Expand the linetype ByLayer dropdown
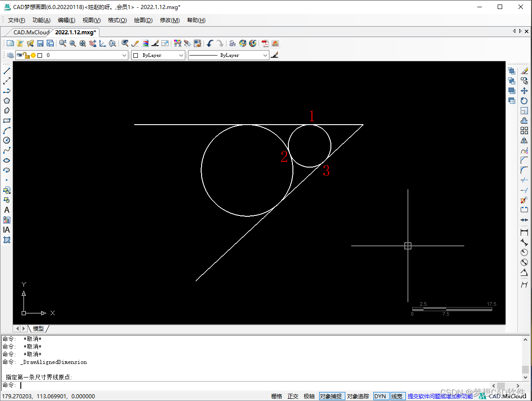Image resolution: width=532 pixels, height=401 pixels. tap(265, 55)
